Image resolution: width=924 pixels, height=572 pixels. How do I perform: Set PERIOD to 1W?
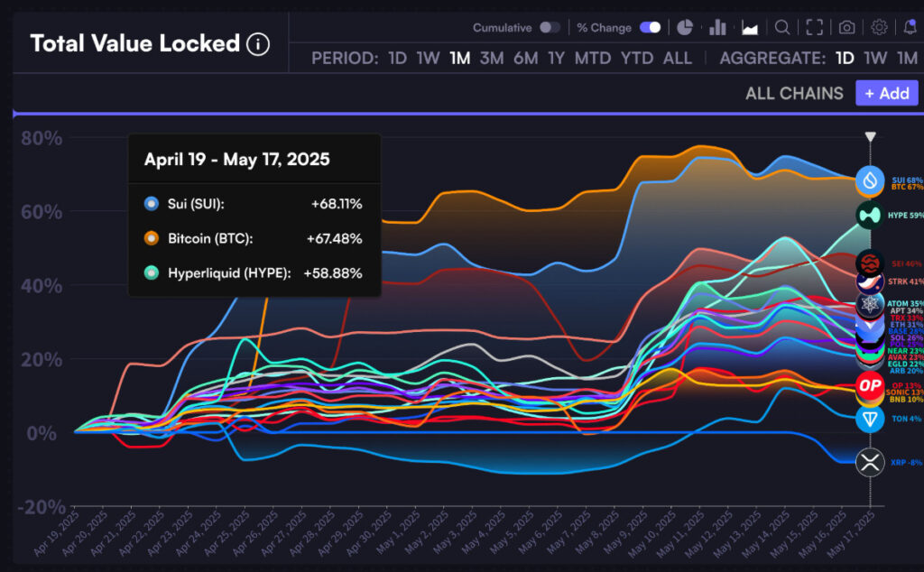[429, 59]
